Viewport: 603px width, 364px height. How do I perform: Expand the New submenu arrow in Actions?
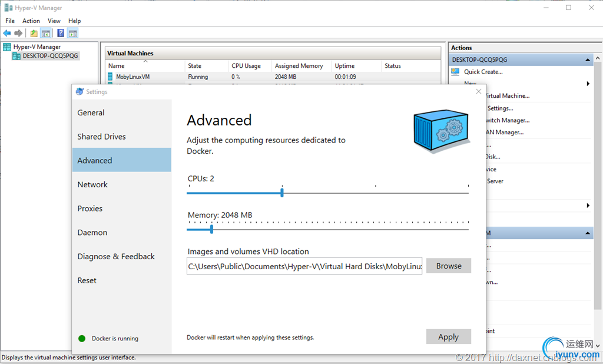(588, 84)
